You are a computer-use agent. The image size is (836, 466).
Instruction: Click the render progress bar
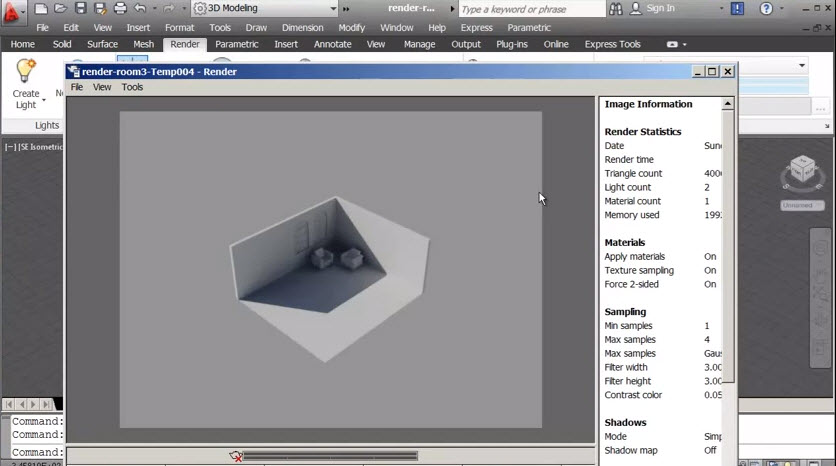pyautogui.click(x=331, y=456)
